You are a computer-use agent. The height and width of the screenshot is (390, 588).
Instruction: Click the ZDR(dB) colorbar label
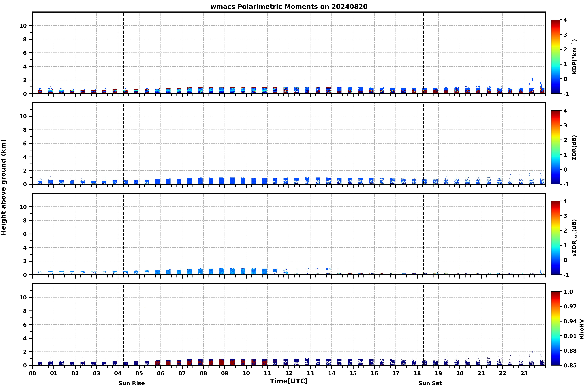(574, 148)
